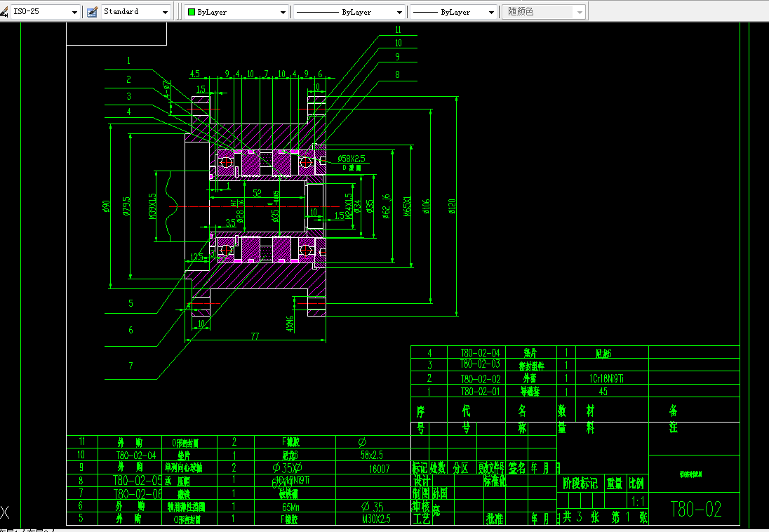Select the 重量 title block label
The width and height of the screenshot is (769, 532).
pos(615,484)
